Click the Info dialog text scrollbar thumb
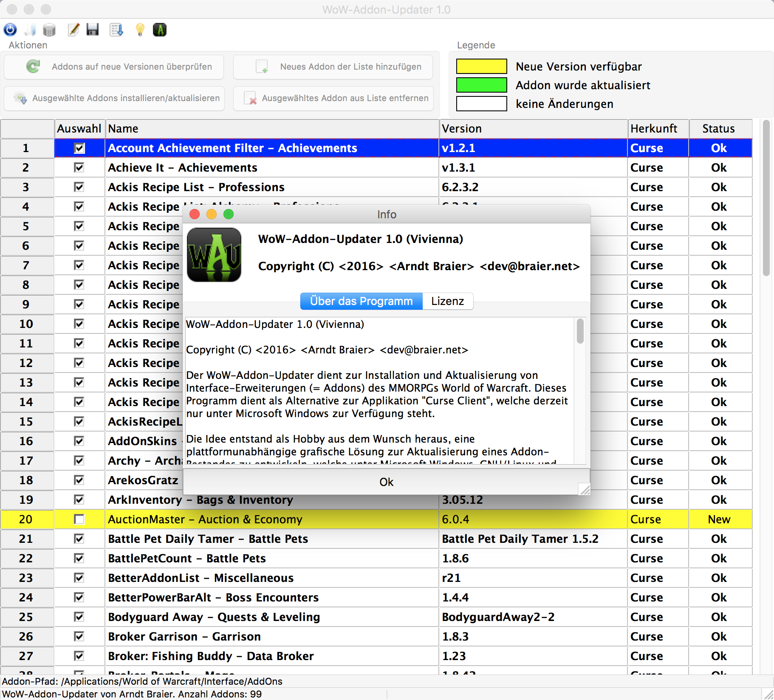 click(x=580, y=331)
